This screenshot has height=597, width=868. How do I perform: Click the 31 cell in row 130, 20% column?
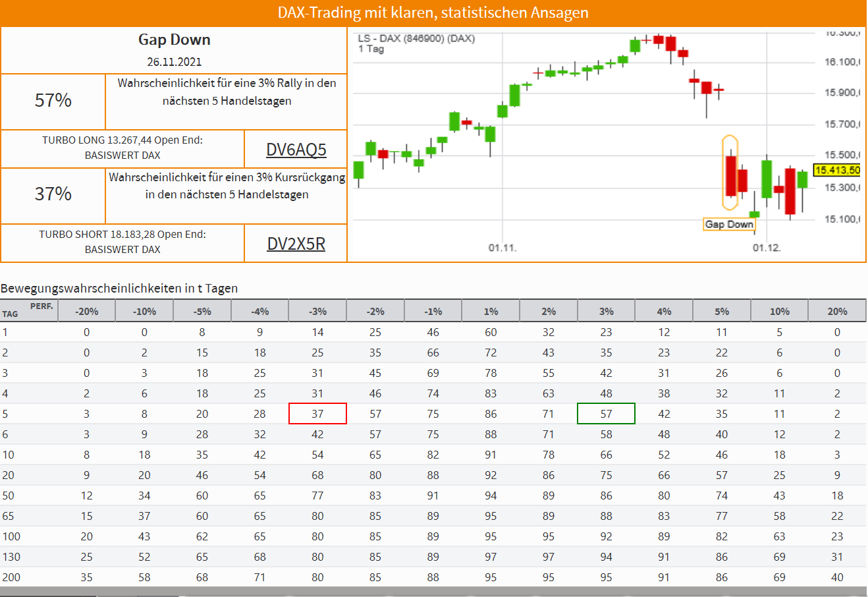click(x=837, y=557)
